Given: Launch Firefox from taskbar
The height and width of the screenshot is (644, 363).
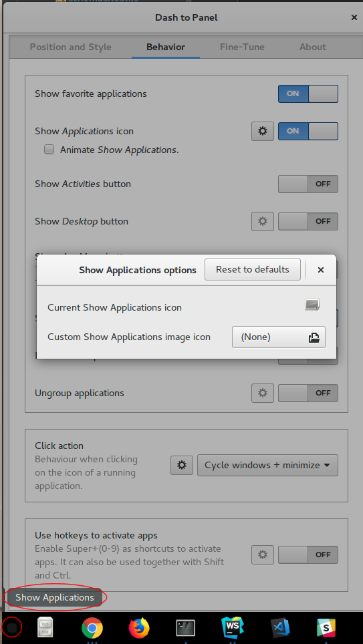Looking at the screenshot, I should point(139,628).
